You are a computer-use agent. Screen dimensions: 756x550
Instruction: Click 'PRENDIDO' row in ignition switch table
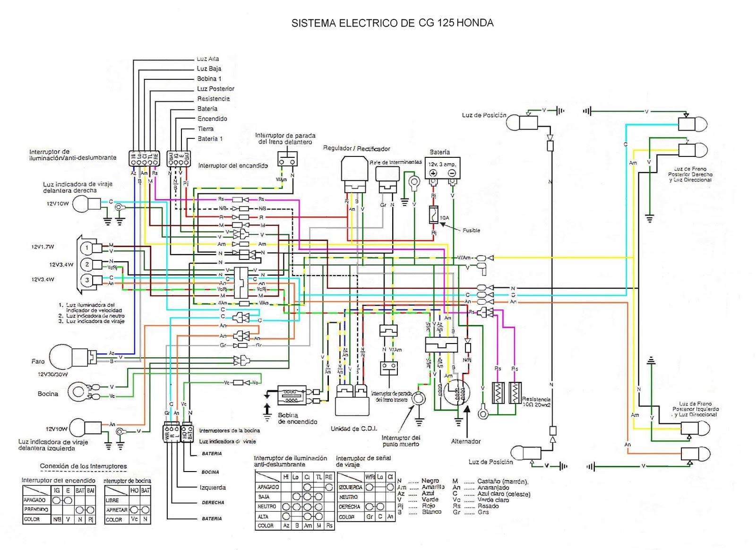59,509
